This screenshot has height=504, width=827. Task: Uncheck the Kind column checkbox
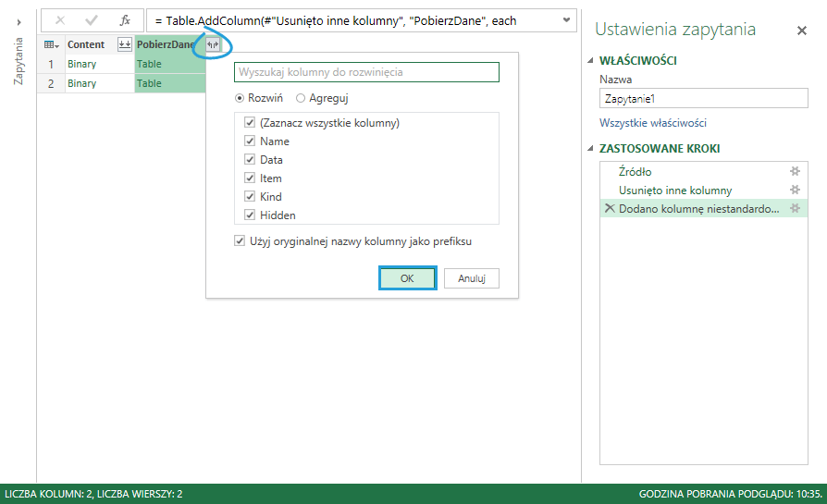pos(250,196)
